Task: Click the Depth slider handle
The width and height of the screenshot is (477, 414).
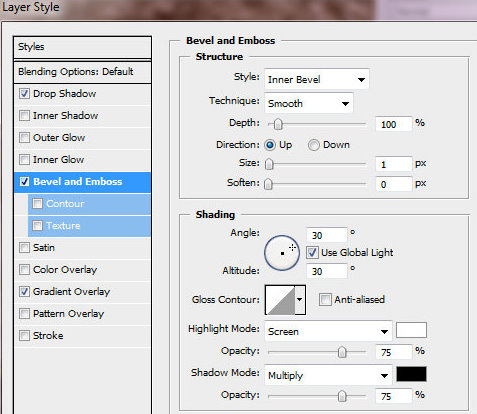Action: [x=278, y=124]
